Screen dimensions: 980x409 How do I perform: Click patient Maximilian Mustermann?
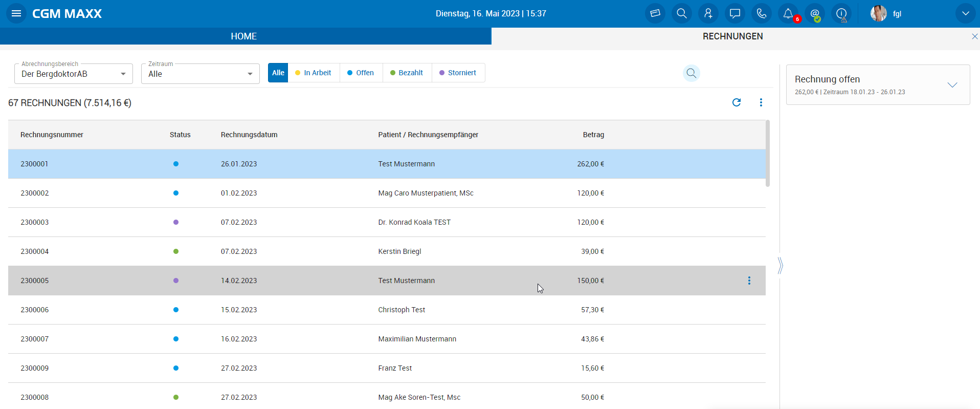click(x=417, y=339)
